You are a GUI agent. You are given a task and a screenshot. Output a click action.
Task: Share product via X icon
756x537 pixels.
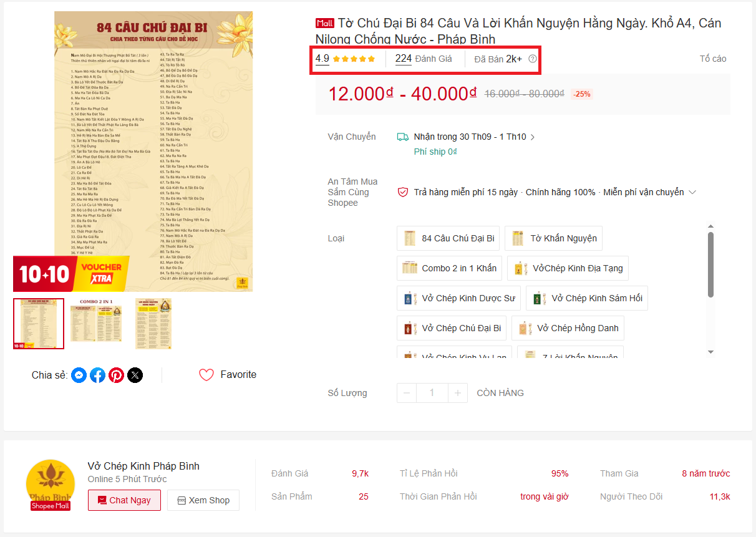(135, 375)
